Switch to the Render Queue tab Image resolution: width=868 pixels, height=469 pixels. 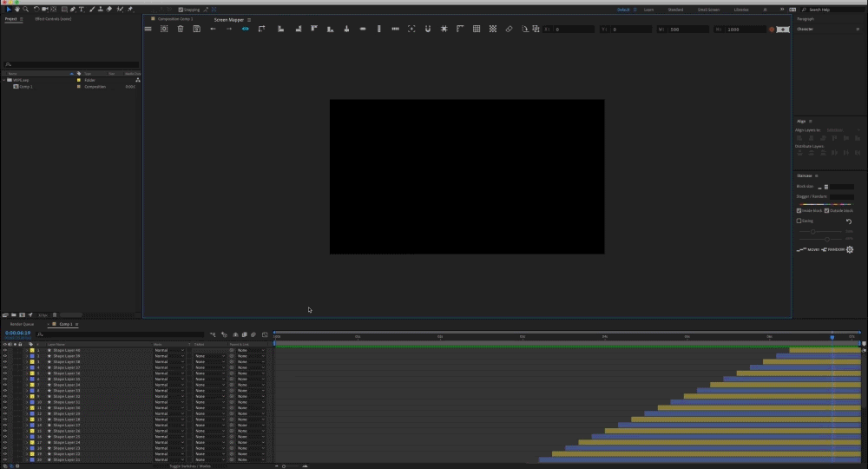point(23,324)
